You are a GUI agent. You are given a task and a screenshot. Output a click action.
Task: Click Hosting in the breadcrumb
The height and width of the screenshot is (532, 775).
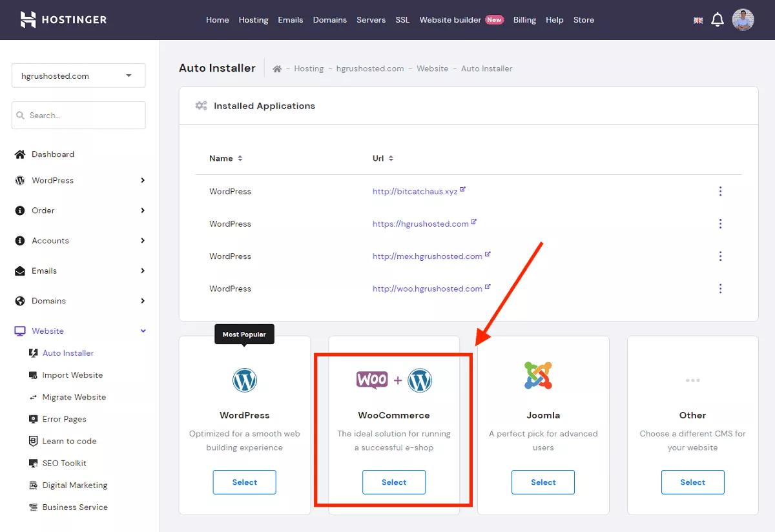click(309, 68)
